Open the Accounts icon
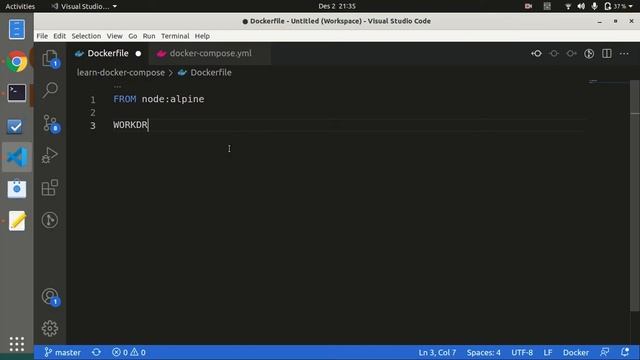The height and width of the screenshot is (360, 640). pyautogui.click(x=50, y=296)
